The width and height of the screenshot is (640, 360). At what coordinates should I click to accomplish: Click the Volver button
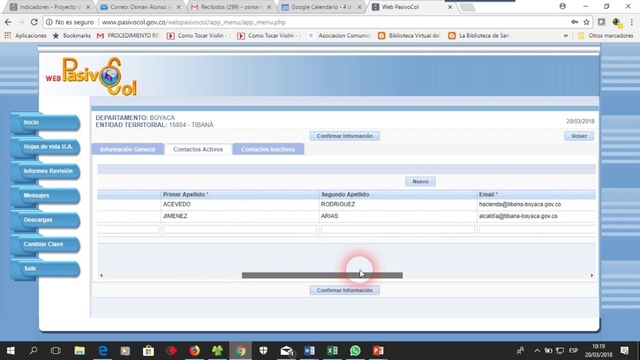pyautogui.click(x=579, y=136)
